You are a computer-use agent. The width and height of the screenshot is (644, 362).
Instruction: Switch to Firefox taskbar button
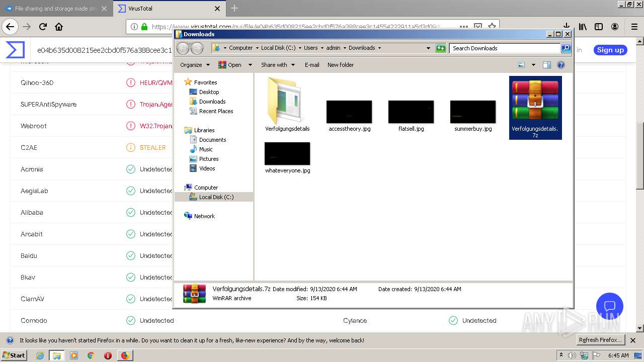[125, 355]
